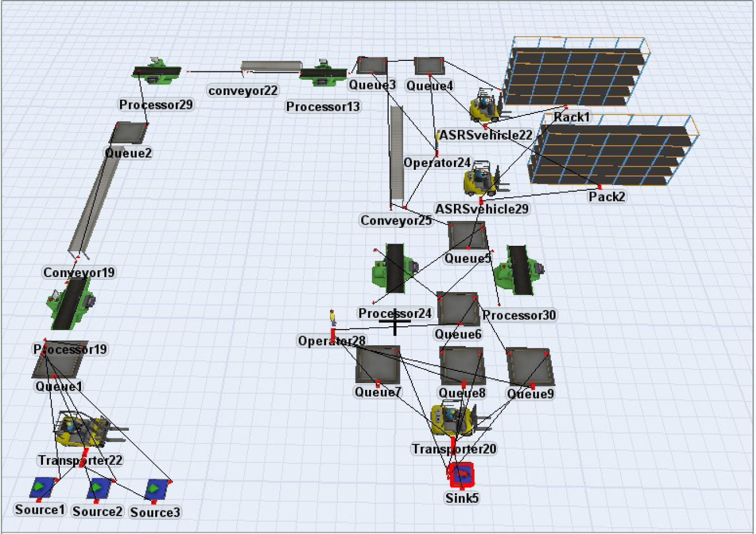This screenshot has height=534, width=756.
Task: Select the Queue2 object
Action: 129,134
